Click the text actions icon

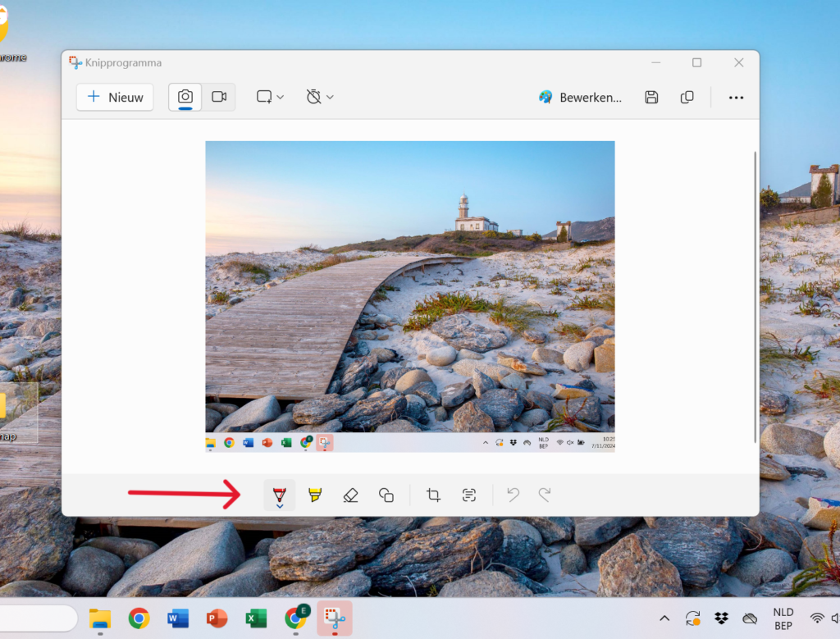point(468,495)
